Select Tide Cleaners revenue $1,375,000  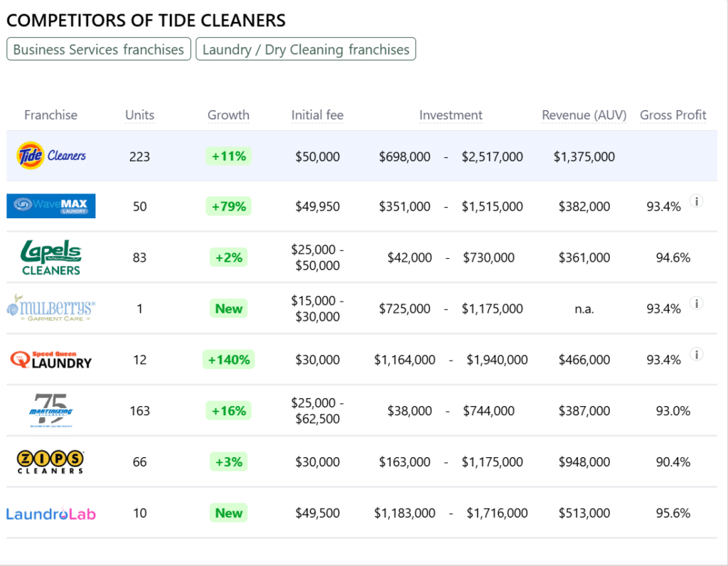click(584, 156)
